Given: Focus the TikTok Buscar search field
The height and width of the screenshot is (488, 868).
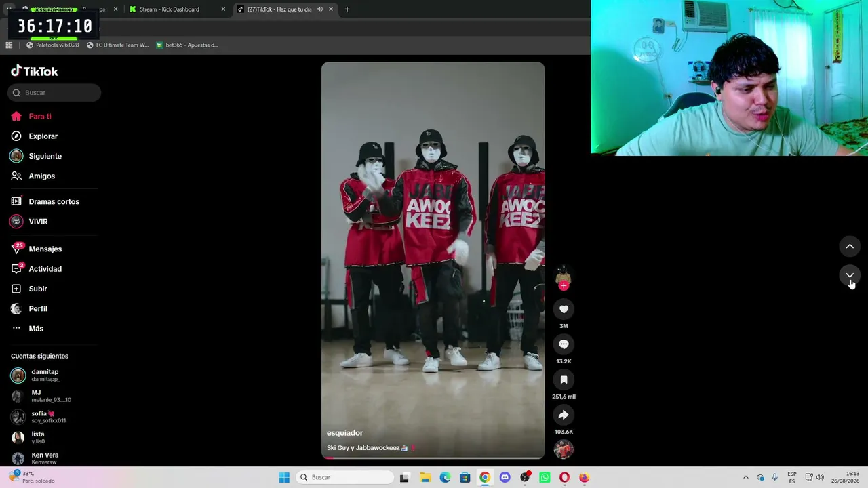Looking at the screenshot, I should [x=54, y=93].
